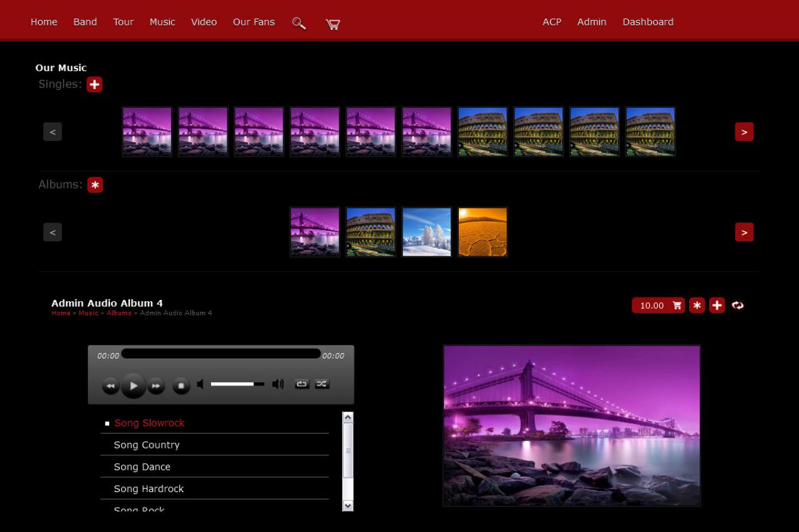Click the asterisk icon next to Albums
799x532 pixels.
click(95, 185)
